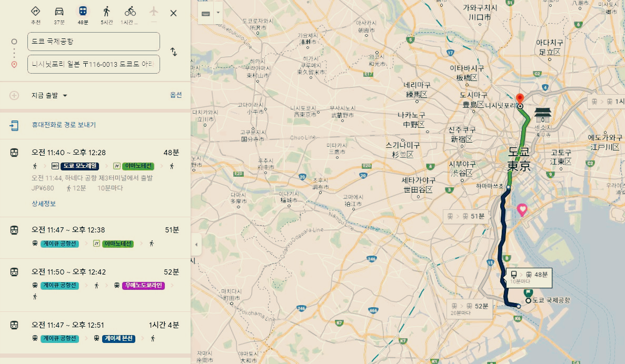
Task: Click the 게이세 본선 line badge
Action: pyautogui.click(x=119, y=339)
